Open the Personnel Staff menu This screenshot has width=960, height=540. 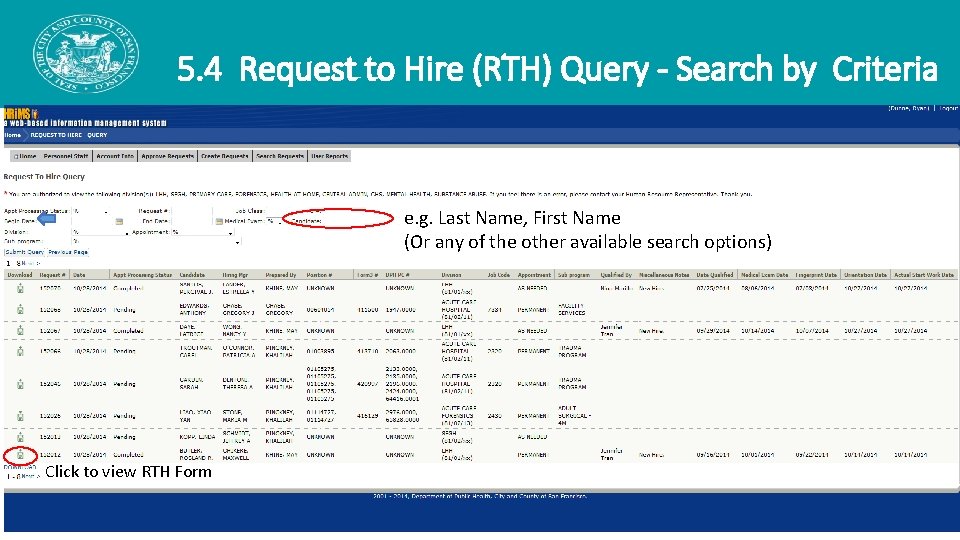66,156
